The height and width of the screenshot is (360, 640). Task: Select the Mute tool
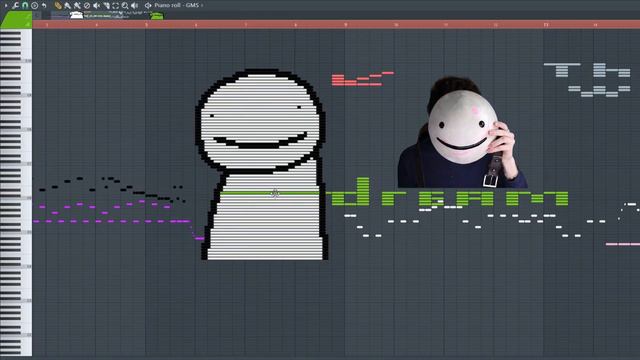pyautogui.click(x=97, y=6)
